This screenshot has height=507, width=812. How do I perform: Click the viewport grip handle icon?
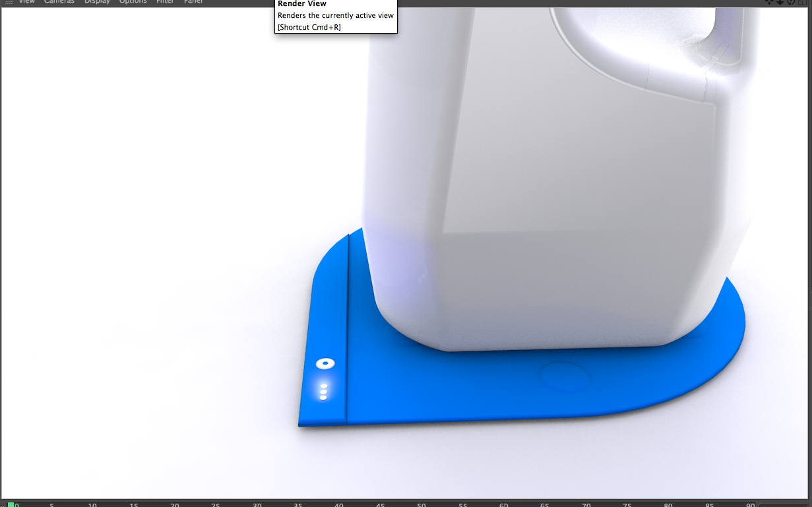pyautogui.click(x=9, y=2)
